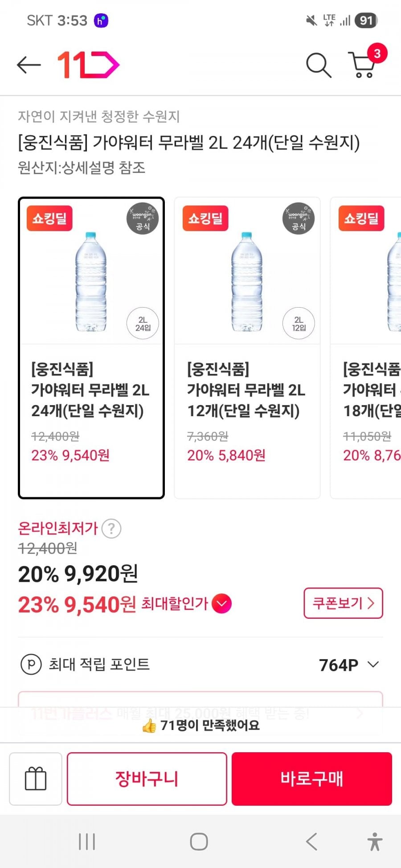The height and width of the screenshot is (868, 401).
Task: Tap the back arrow in header
Action: click(29, 65)
